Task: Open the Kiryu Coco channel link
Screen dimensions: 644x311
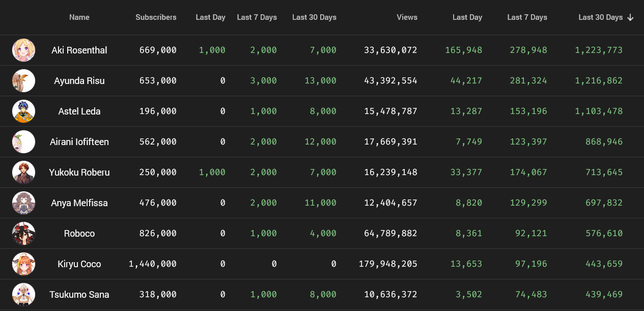Action: (x=79, y=264)
